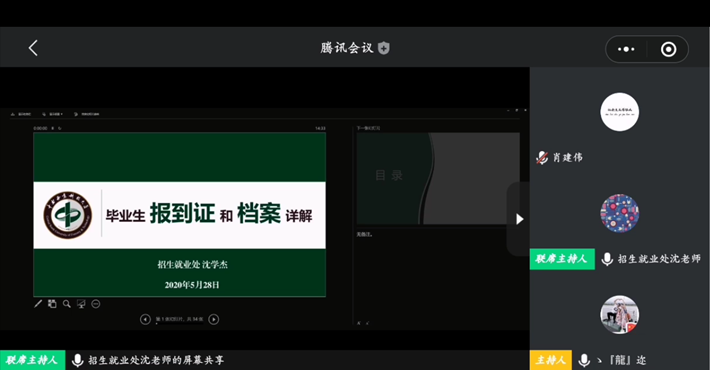The height and width of the screenshot is (370, 710).
Task: Tap microphone icon in screen-share caption bar
Action: 77,360
